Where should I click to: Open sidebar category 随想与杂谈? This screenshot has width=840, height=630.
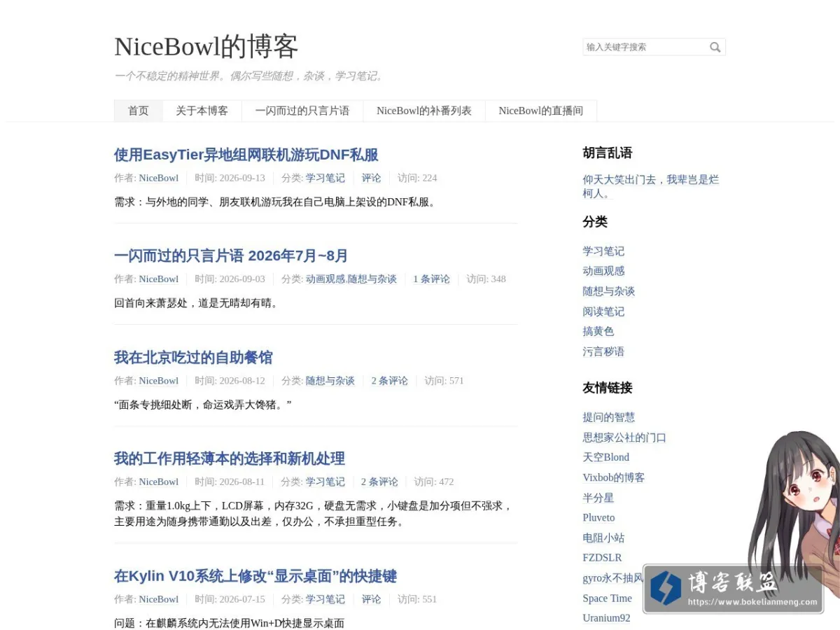(609, 291)
